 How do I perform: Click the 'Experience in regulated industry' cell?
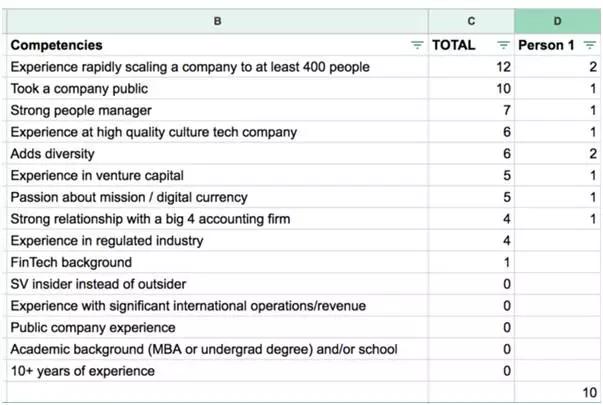(107, 240)
